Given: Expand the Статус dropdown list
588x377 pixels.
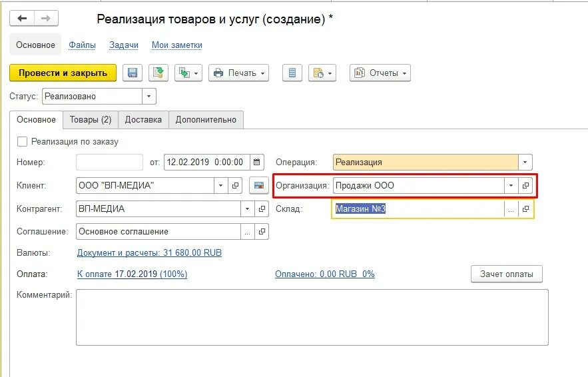Looking at the screenshot, I should coord(149,97).
